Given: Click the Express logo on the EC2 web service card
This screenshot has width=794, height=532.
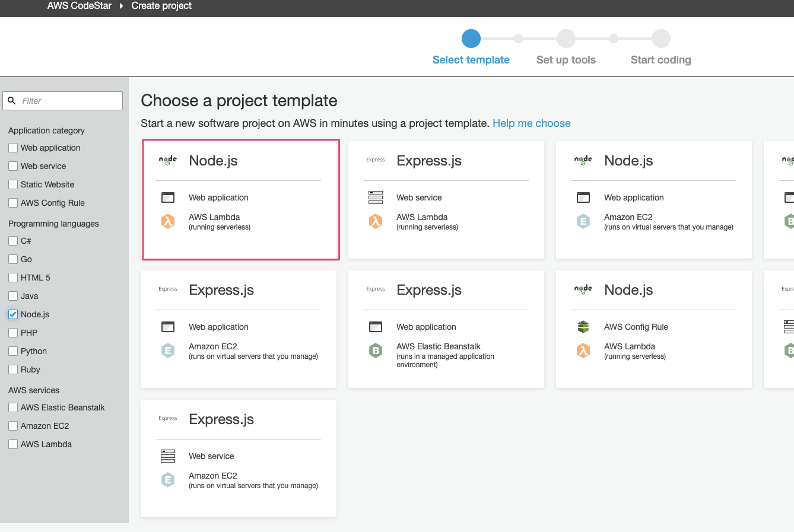Looking at the screenshot, I should pyautogui.click(x=168, y=419).
